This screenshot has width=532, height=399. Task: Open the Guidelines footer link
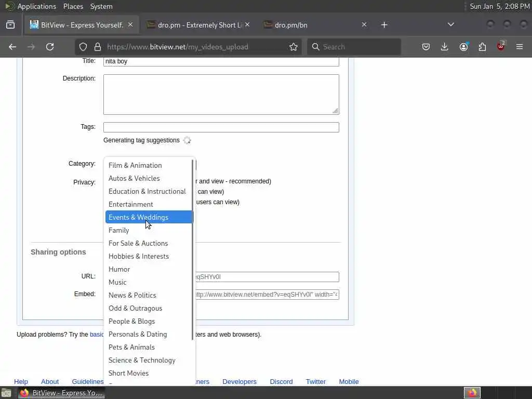[87, 382]
